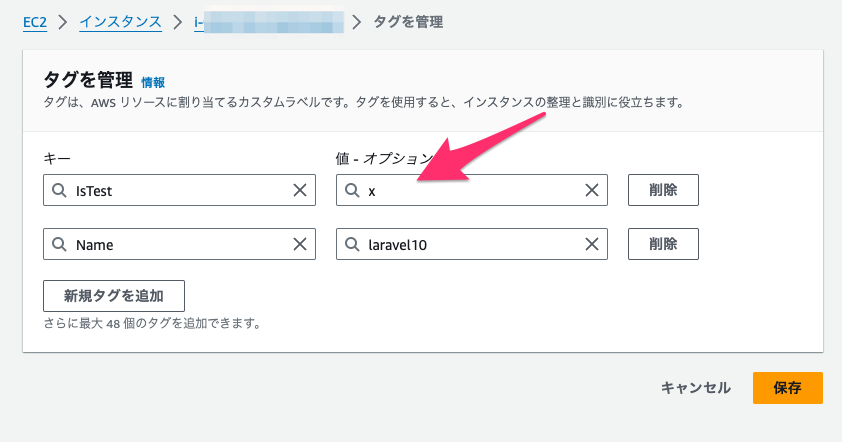This screenshot has height=442, width=842.
Task: Open the blurred instance ID breadcrumb
Action: click(268, 22)
